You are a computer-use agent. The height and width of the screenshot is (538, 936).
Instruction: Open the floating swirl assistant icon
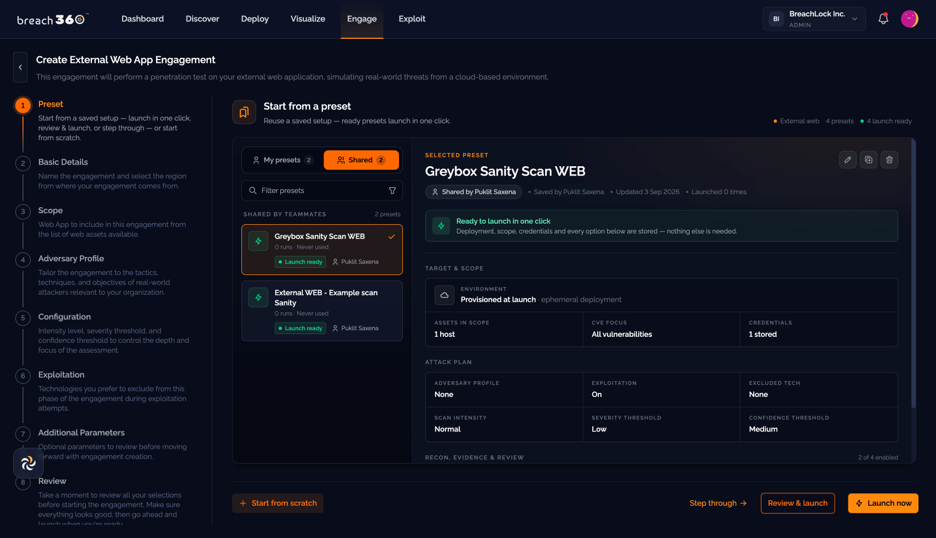coord(28,463)
